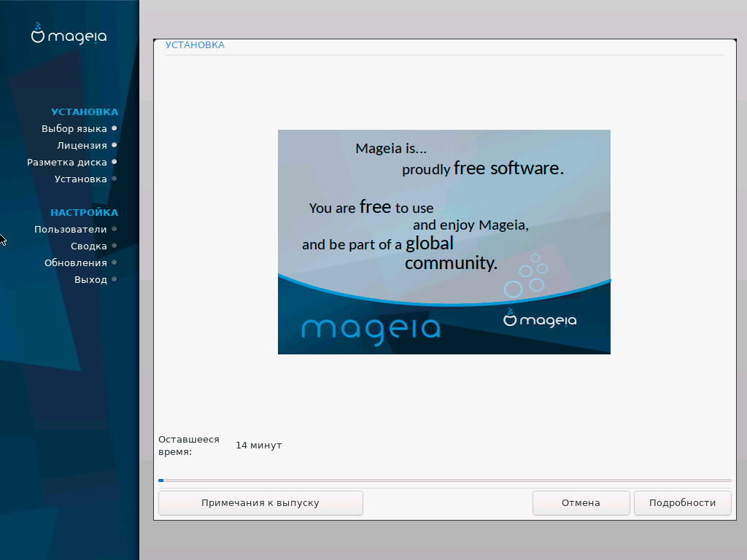Click the installation progress bar
This screenshot has height=560, width=747.
(444, 481)
